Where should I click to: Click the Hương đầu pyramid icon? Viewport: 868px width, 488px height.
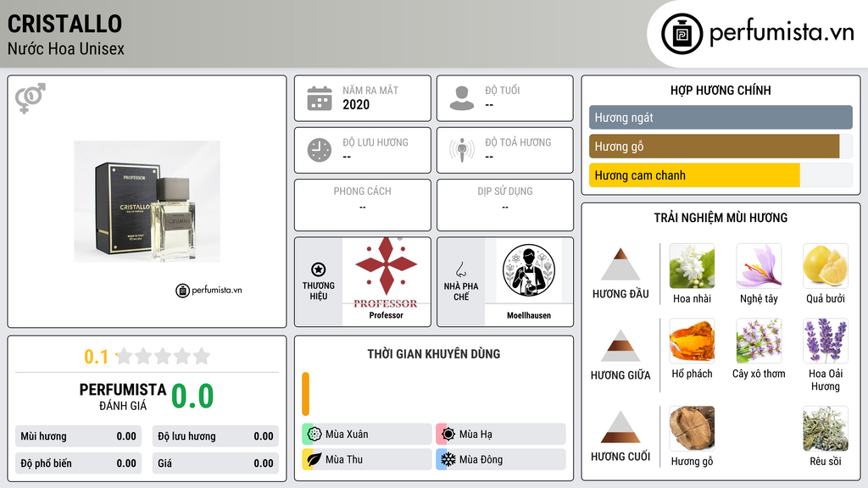(620, 264)
